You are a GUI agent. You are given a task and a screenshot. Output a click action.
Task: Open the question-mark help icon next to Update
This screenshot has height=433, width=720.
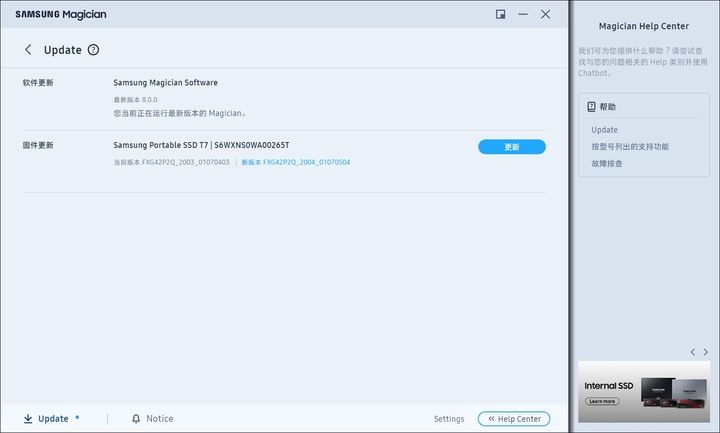[93, 50]
